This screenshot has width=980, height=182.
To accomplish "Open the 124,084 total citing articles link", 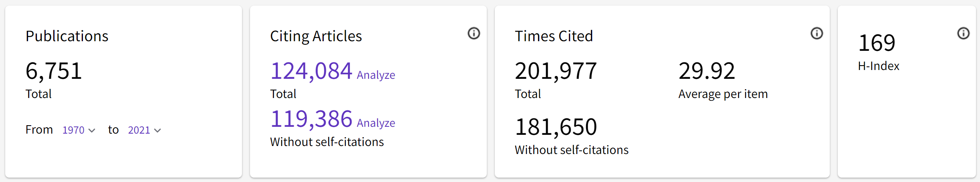I will pyautogui.click(x=311, y=71).
